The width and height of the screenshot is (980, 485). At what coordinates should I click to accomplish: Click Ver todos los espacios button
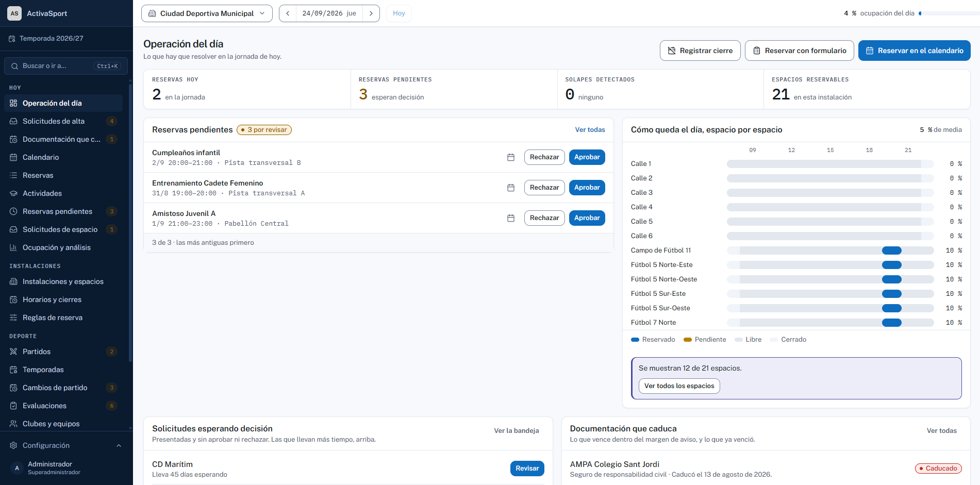(x=679, y=386)
